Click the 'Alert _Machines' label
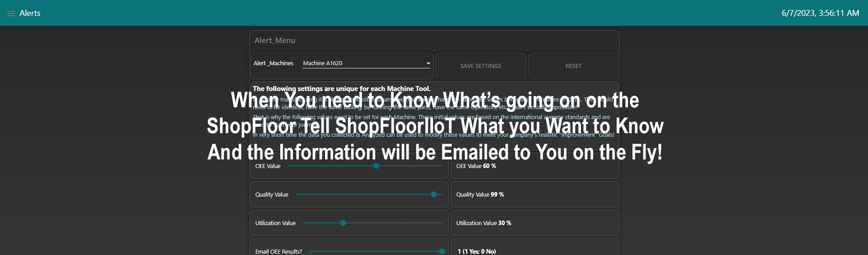 (274, 63)
